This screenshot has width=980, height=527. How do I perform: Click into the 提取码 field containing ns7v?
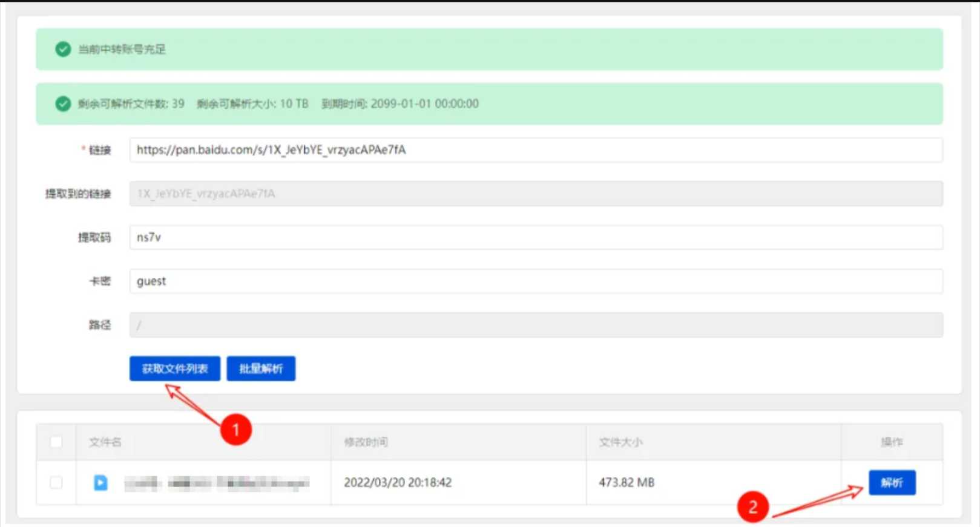click(535, 237)
